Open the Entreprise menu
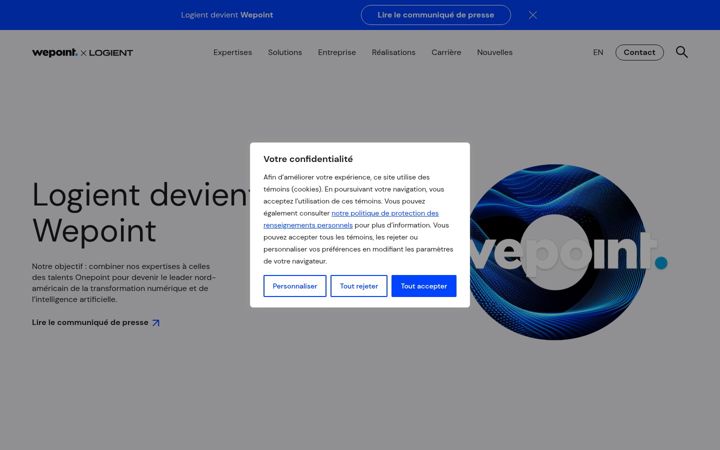The image size is (720, 450). pos(337,52)
